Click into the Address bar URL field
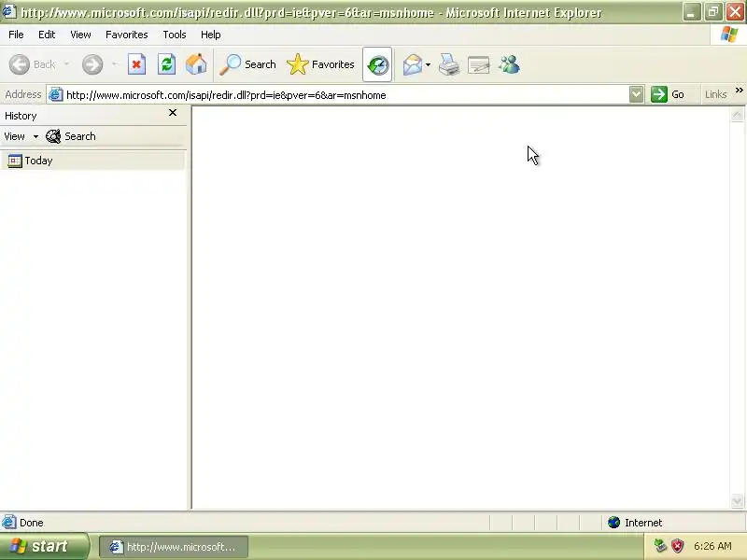This screenshot has height=560, width=747. [x=346, y=95]
